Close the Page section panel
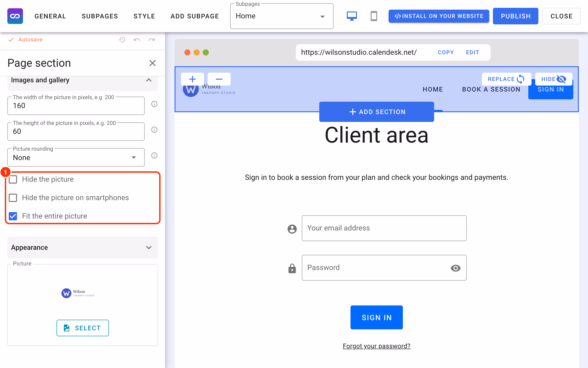 pyautogui.click(x=152, y=63)
